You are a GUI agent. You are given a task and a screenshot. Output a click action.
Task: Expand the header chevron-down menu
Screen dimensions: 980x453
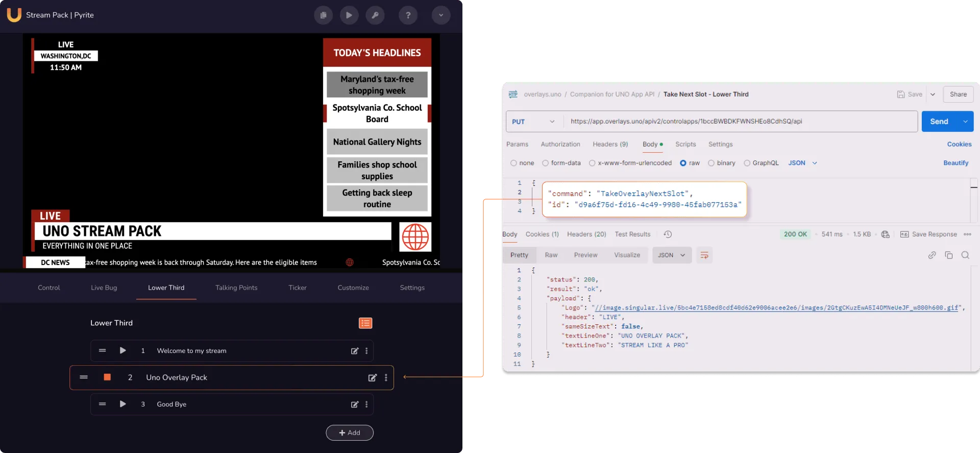point(441,15)
